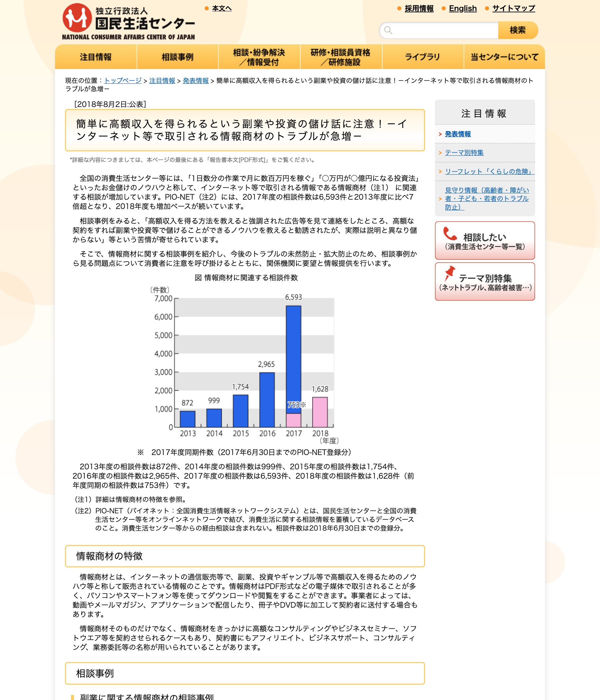
Task: Switch to the English site
Action: (x=463, y=8)
